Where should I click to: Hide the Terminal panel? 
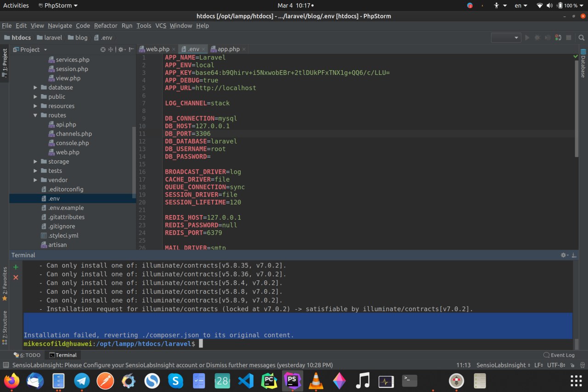coord(574,255)
